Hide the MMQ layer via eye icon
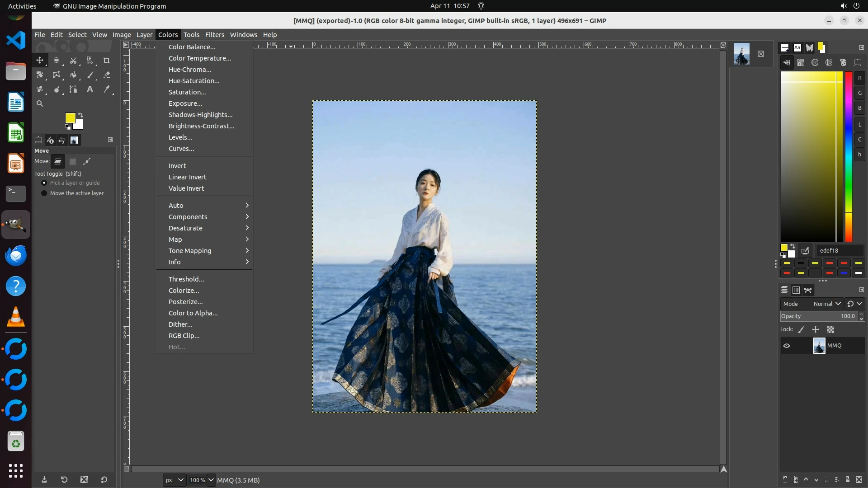The image size is (868, 488). click(787, 346)
